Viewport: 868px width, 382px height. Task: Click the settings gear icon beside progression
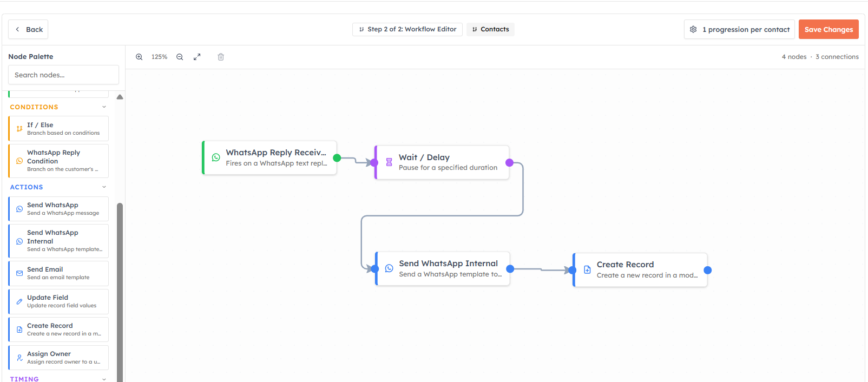point(693,29)
